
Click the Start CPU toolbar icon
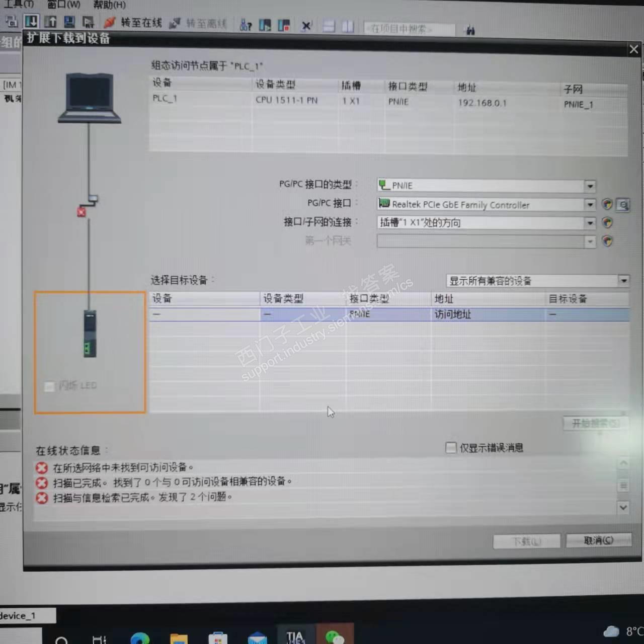(265, 25)
